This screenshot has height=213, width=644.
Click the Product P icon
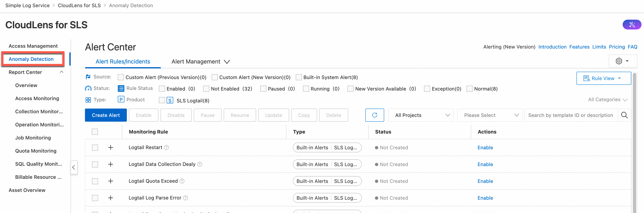coord(121,100)
